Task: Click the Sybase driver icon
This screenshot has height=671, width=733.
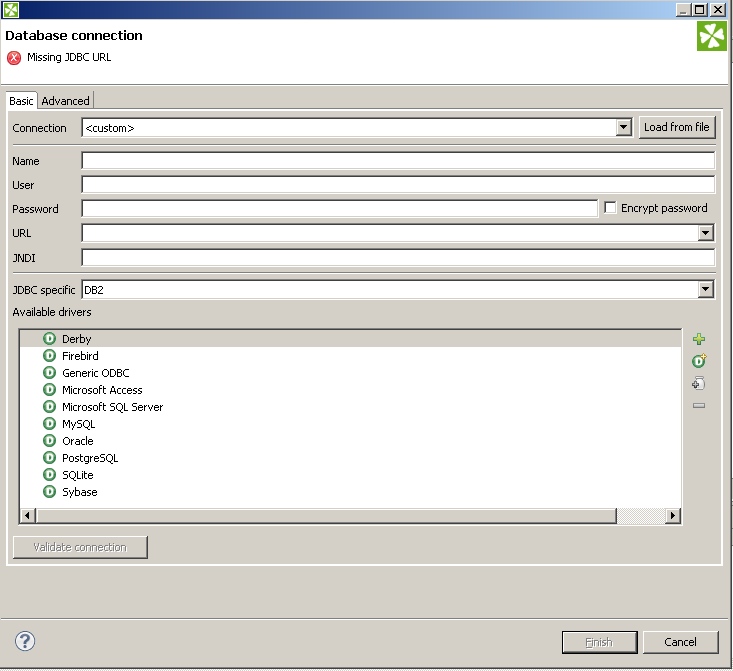Action: click(49, 492)
